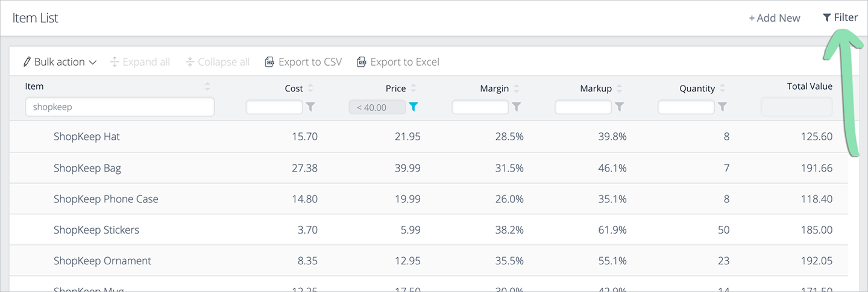Viewport: 868px width, 292px height.
Task: Click the 3.70 cost value
Action: 307,230
